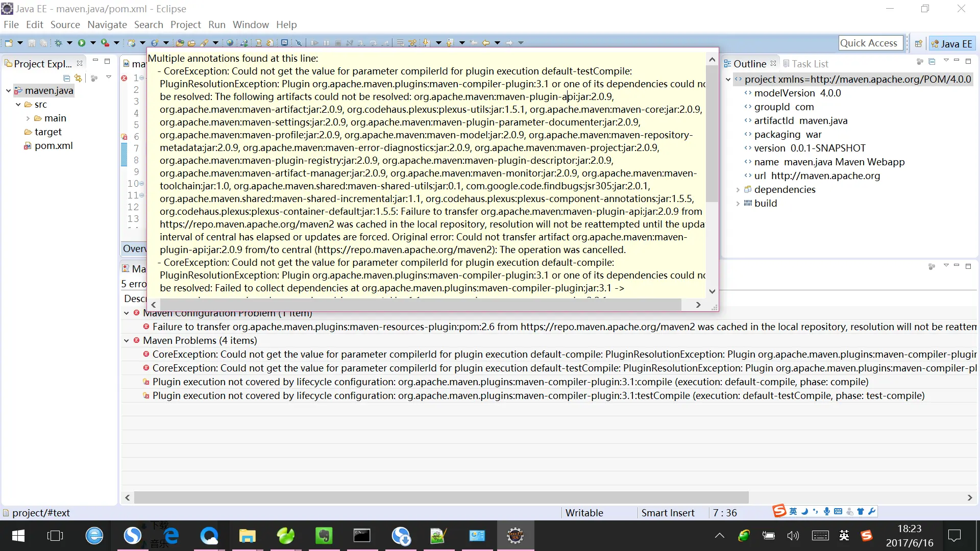Click Collapse All in Project Explorer
980x551 pixels.
(66, 78)
